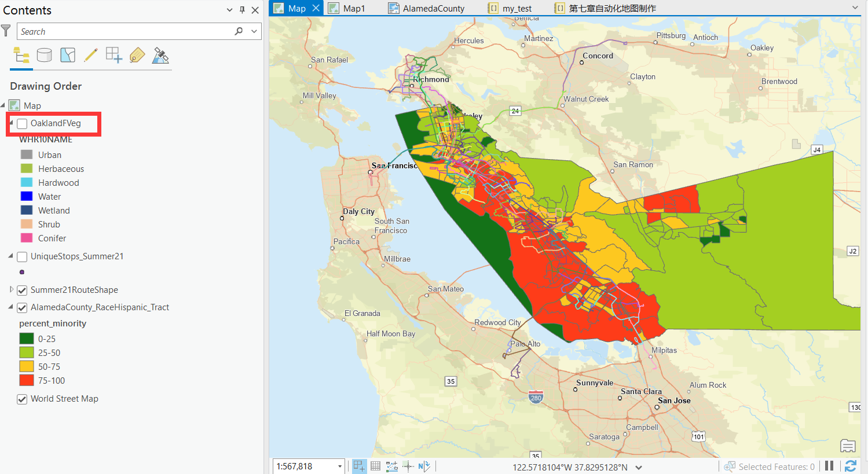The image size is (868, 474).
Task: Click the zoom to selected features icon
Action: [730, 466]
